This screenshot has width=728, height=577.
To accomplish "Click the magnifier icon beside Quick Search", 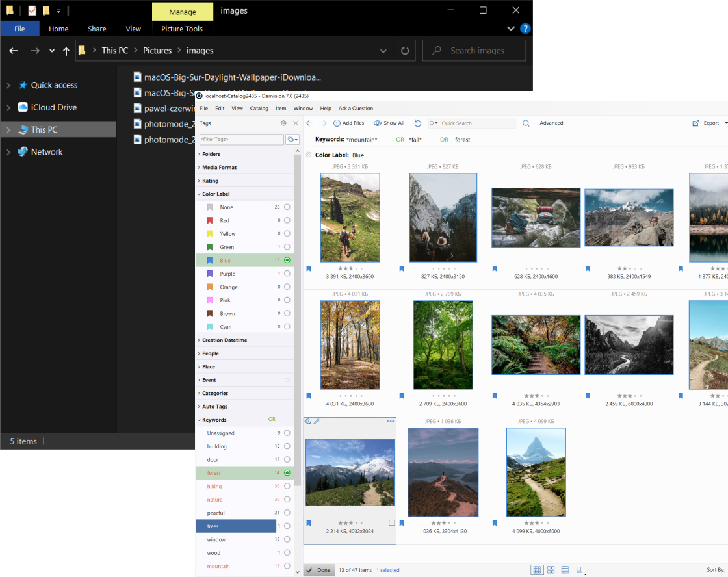I will (x=526, y=123).
